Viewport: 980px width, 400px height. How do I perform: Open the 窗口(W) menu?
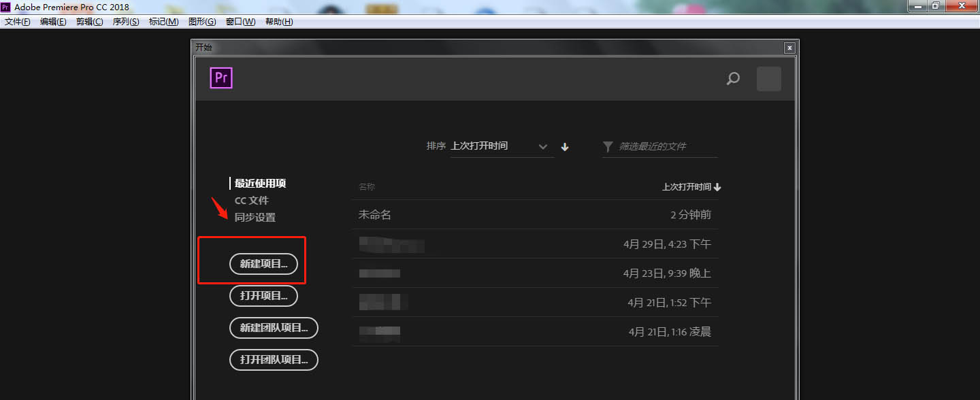click(240, 22)
